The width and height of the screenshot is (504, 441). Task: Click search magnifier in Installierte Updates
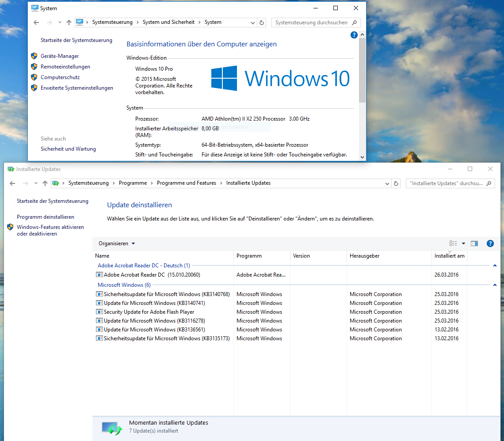(x=489, y=183)
